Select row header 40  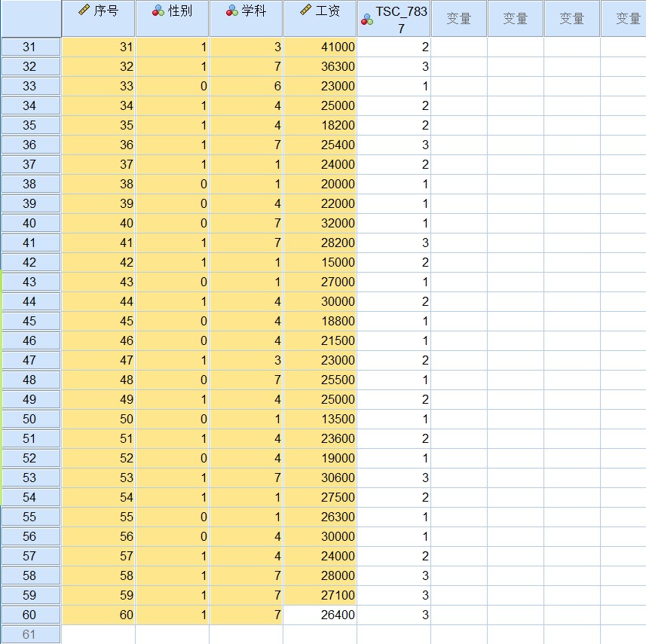coord(31,223)
